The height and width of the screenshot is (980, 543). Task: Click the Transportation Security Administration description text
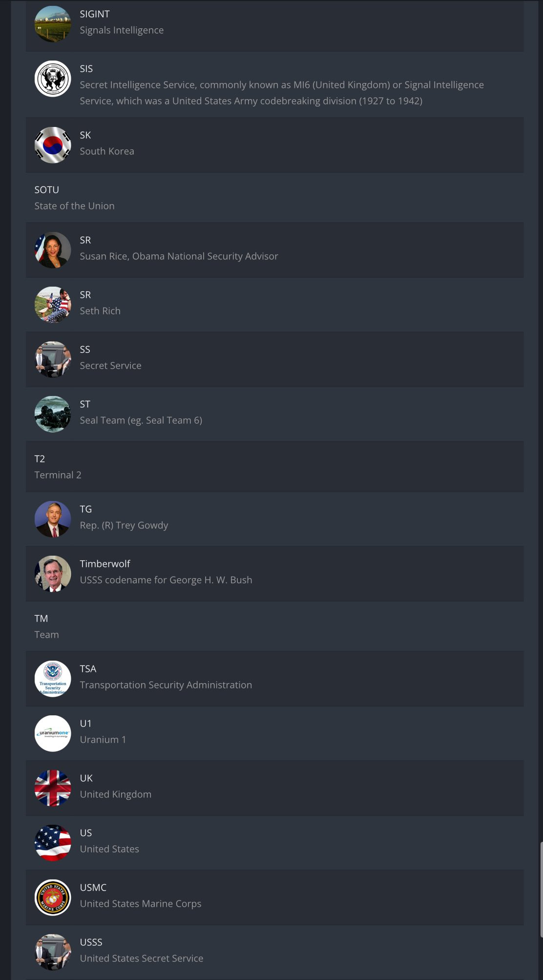166,685
